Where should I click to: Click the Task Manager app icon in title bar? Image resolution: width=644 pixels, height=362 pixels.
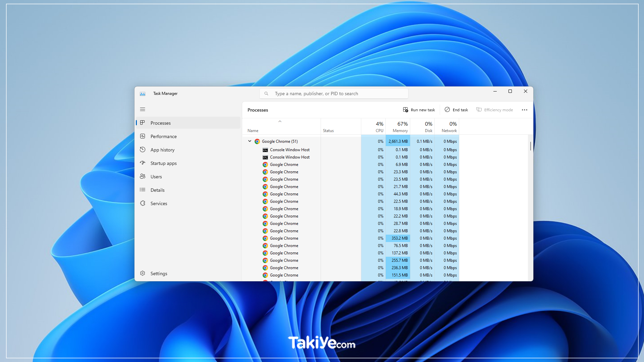[143, 94]
